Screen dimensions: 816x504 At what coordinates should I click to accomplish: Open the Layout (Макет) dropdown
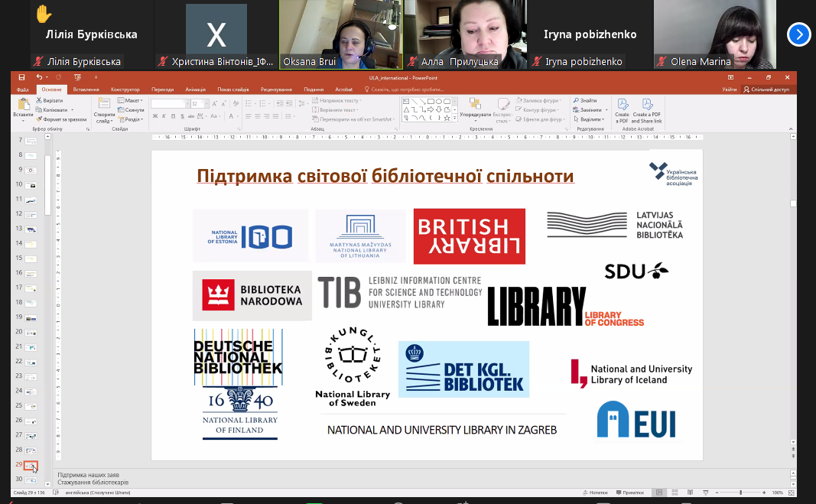click(x=130, y=100)
